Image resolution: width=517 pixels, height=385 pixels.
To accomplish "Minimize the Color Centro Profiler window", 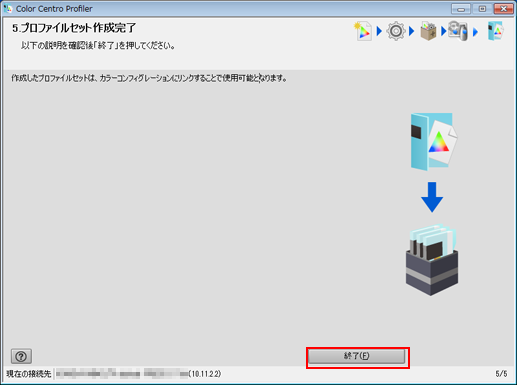I will coord(461,9).
